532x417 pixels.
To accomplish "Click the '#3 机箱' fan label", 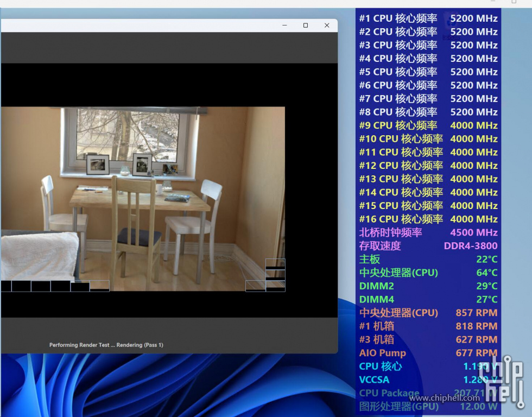I will (377, 340).
